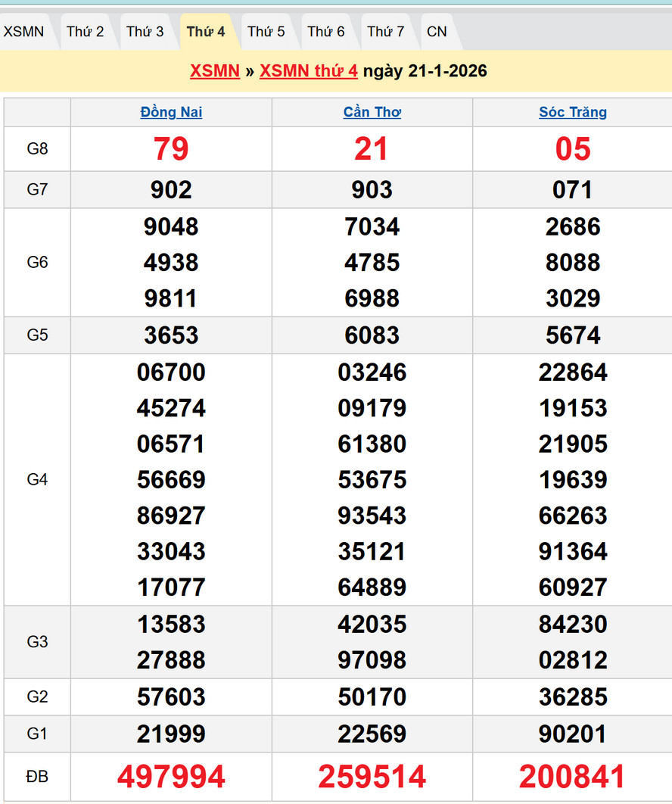
Task: Click the XSMN breadcrumb link in header
Action: 215,71
